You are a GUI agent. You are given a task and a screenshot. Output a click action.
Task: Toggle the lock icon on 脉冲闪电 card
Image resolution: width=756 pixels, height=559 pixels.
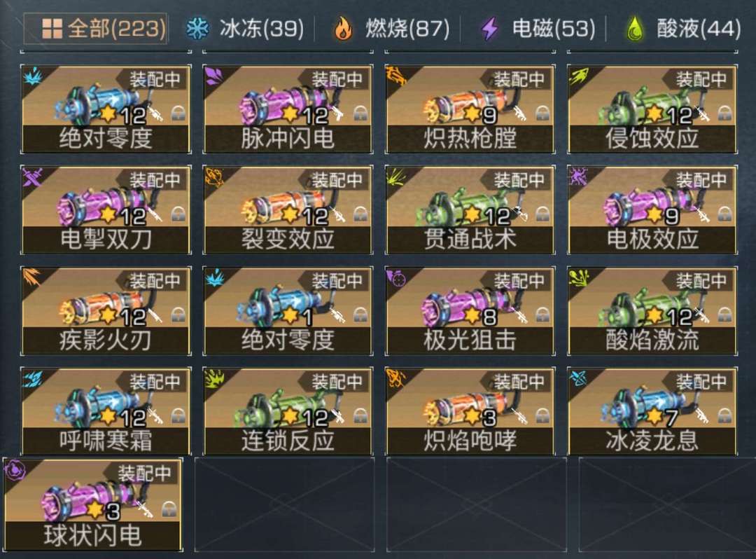[x=360, y=113]
